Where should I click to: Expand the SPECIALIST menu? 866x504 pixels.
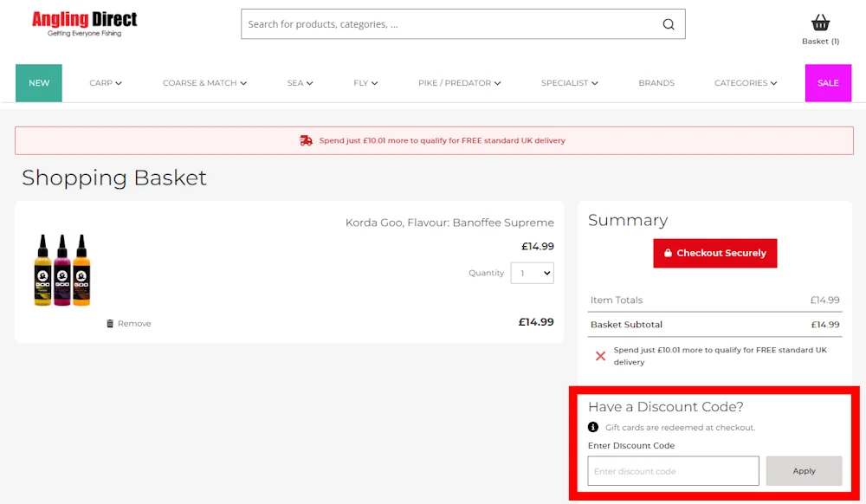(x=570, y=83)
